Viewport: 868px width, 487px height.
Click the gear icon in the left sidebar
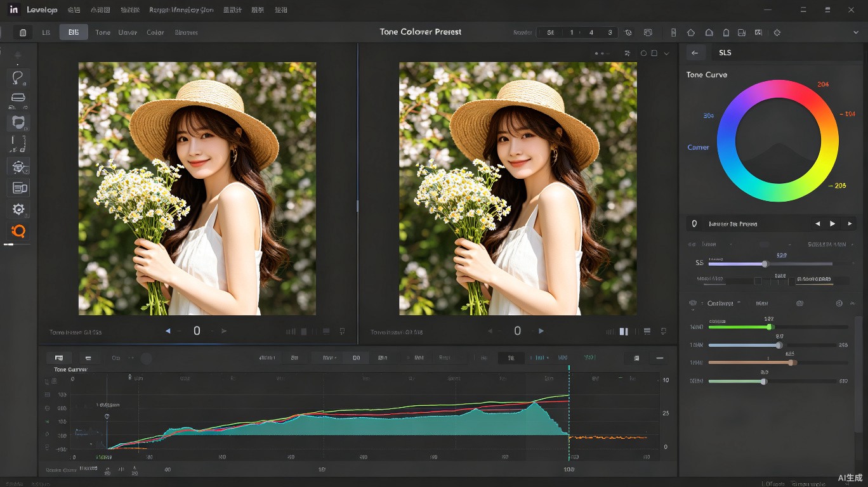tap(18, 209)
